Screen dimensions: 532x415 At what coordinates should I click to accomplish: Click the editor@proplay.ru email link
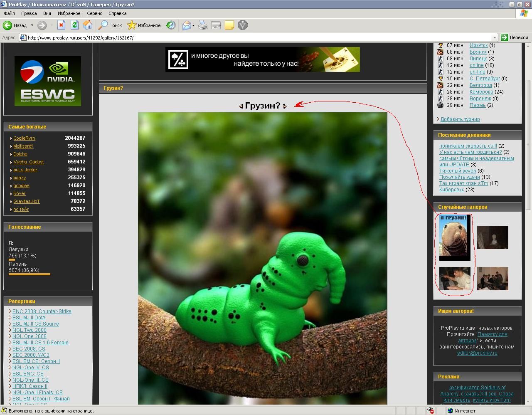(477, 353)
